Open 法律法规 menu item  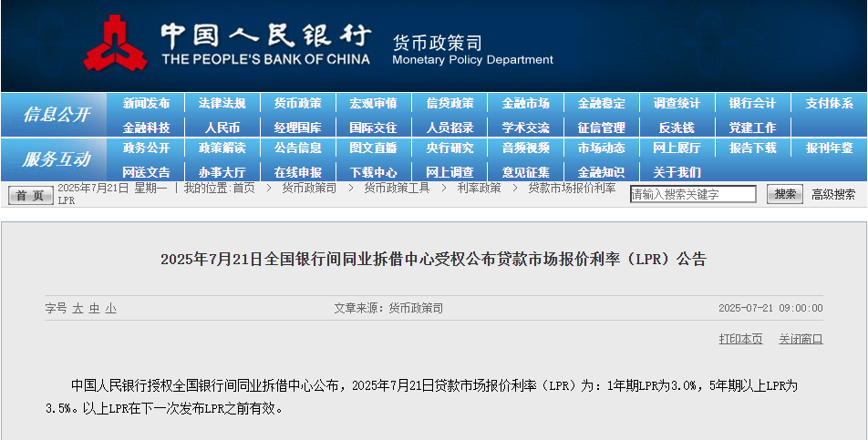[x=222, y=103]
